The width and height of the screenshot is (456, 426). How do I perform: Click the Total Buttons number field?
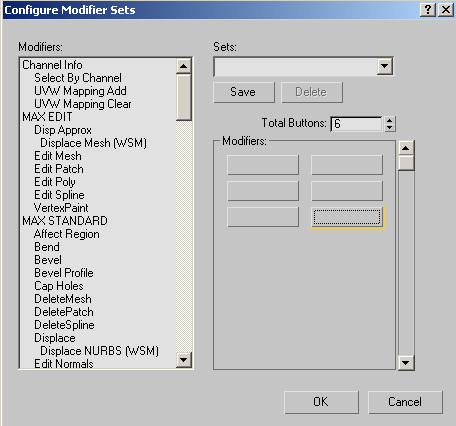point(356,124)
